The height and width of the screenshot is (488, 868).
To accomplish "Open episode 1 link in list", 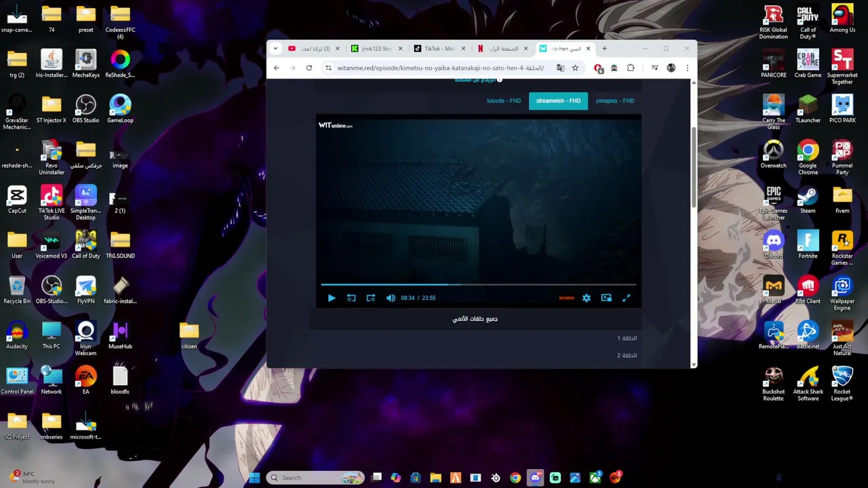I will 627,338.
